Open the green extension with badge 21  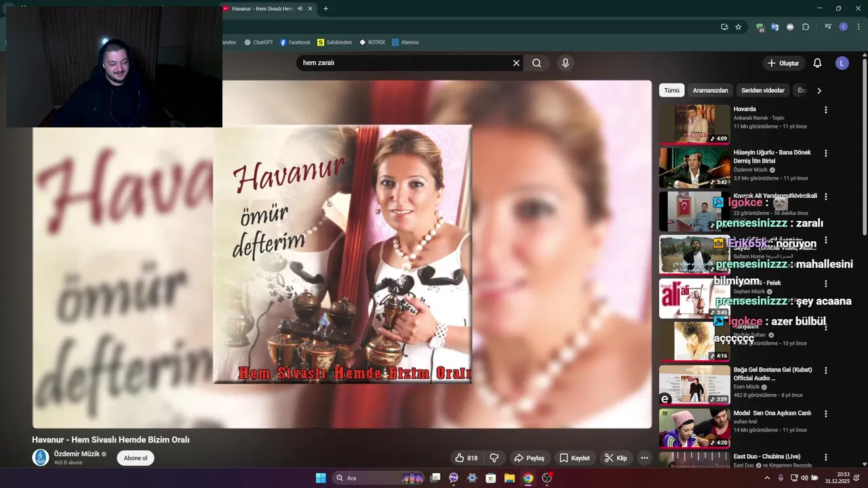760,28
